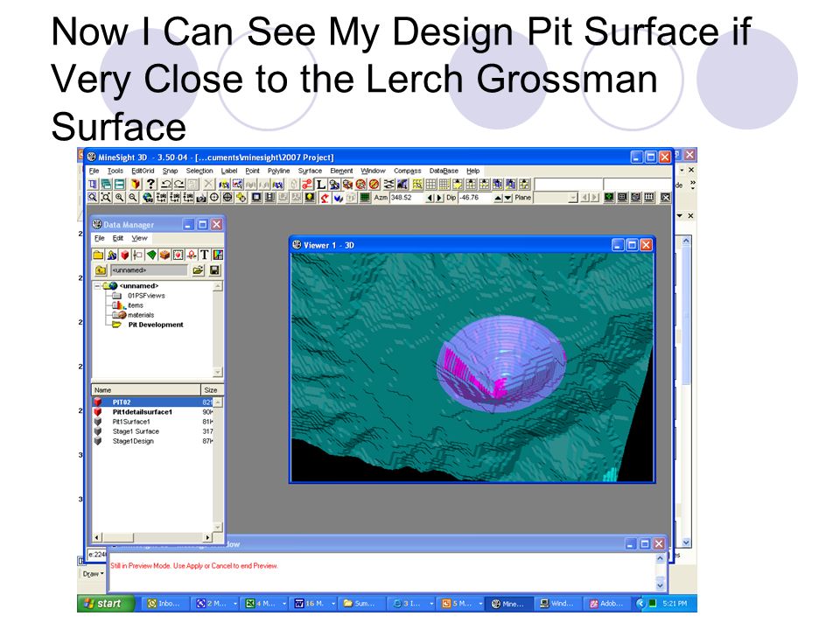Image resolution: width=840 pixels, height=630 pixels.
Task: Click the crosshair target toolbar icon
Action: (214, 197)
